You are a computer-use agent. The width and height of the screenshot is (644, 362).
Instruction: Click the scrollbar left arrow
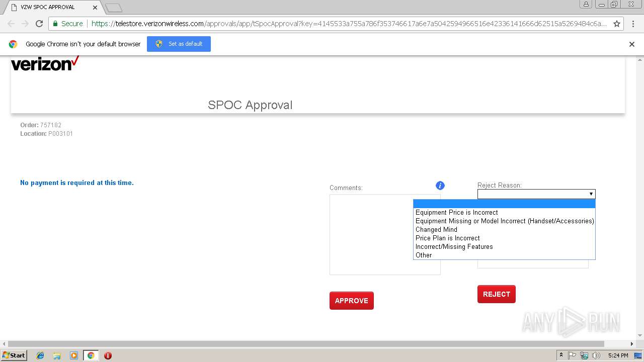[x=5, y=344]
